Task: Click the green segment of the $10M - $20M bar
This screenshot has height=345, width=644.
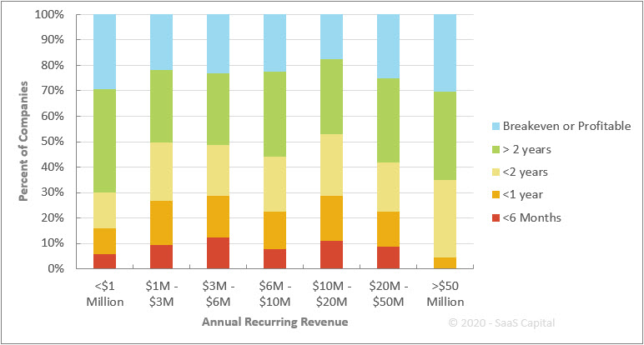Action: (331, 97)
